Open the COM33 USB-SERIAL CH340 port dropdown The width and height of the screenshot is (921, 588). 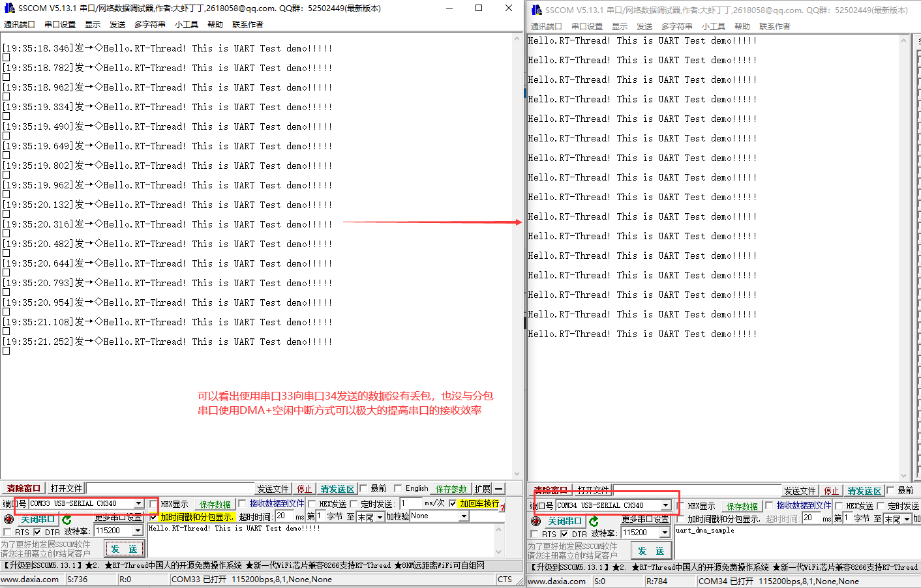click(138, 503)
